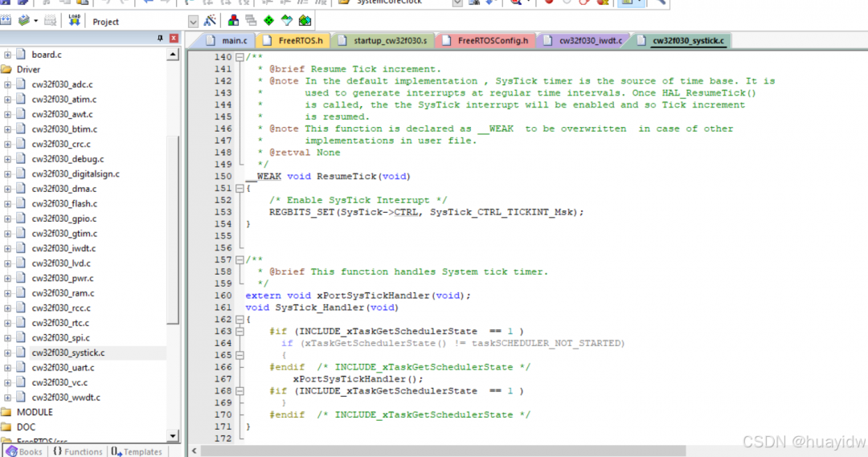868x457 pixels.
Task: Switch to the FreeRTOSConfig.h tab
Action: tap(487, 40)
